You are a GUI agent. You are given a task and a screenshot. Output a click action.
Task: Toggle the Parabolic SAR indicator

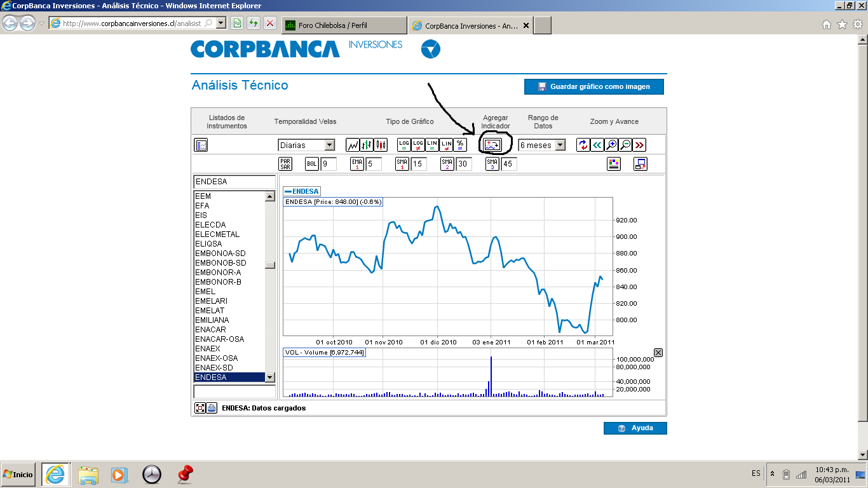(x=285, y=164)
